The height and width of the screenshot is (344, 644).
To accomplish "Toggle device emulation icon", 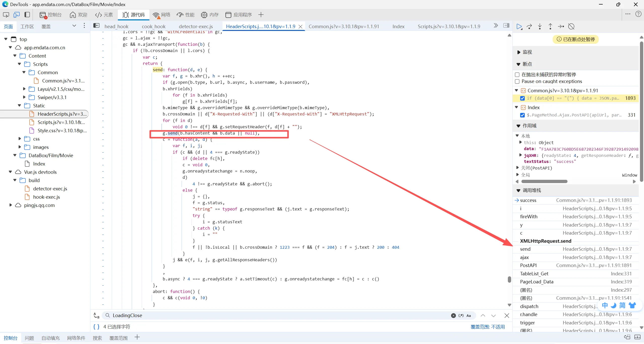I will (17, 15).
